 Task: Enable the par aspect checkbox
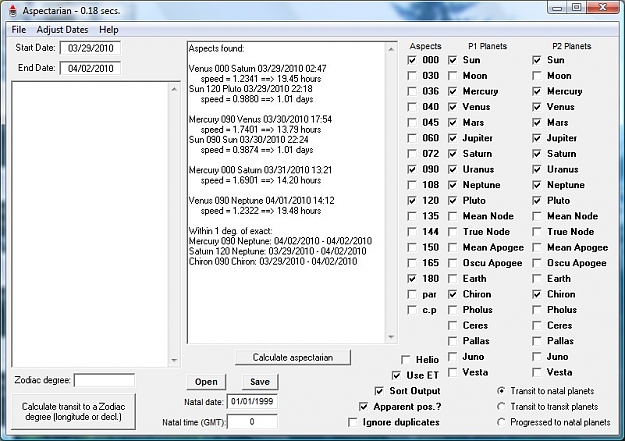tap(412, 294)
